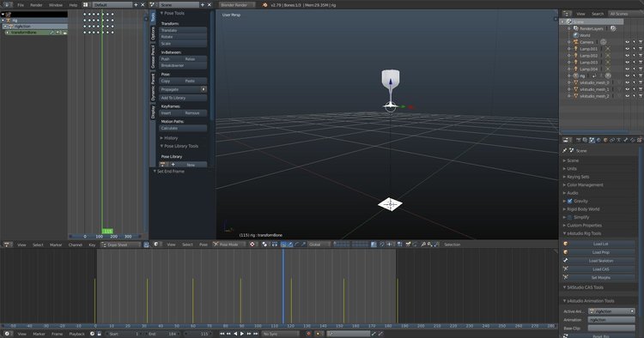Viewport: 644px width, 338px height.
Task: Toggle the timeline range lock icon
Action: point(99,334)
